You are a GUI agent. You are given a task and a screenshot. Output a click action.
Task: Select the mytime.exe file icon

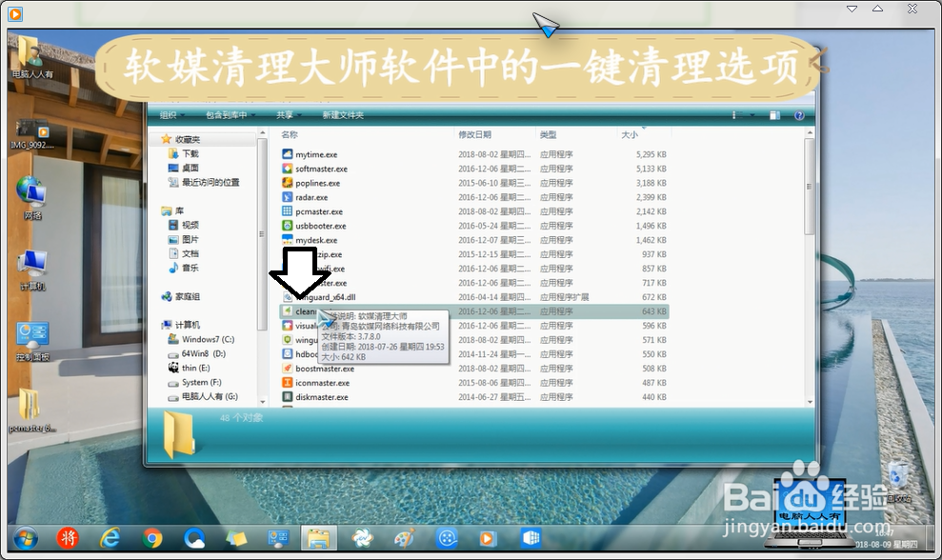(287, 154)
